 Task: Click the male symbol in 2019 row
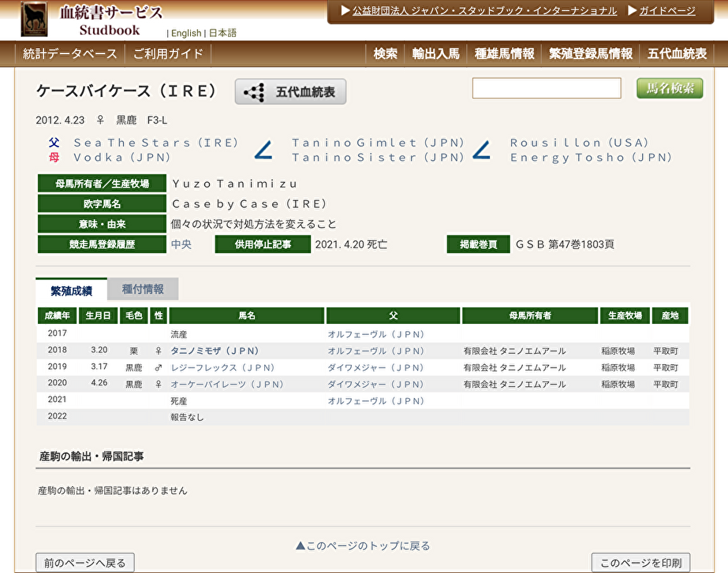point(159,367)
